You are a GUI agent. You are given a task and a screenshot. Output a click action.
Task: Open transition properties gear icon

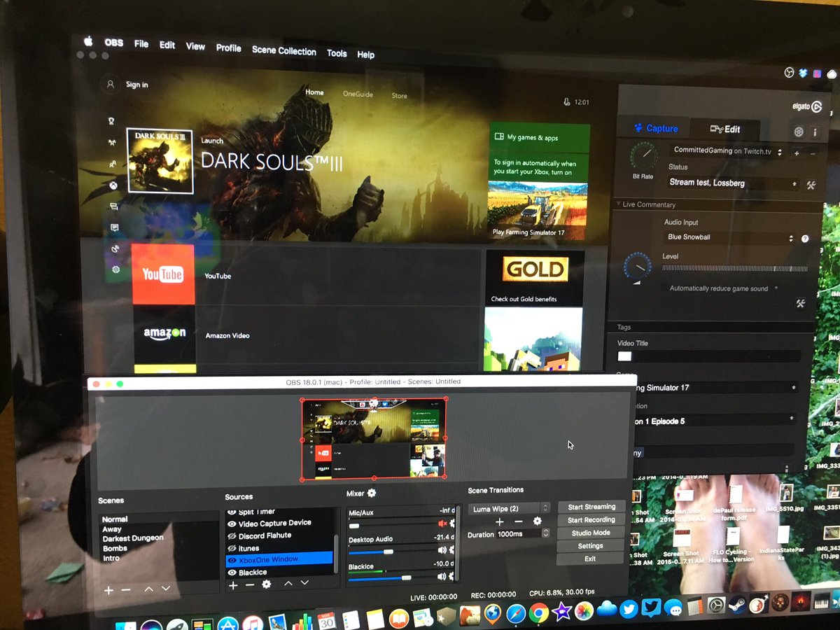(538, 521)
